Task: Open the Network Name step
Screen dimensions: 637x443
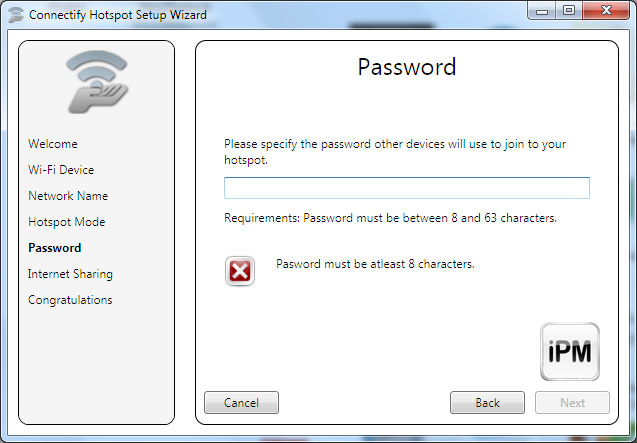Action: (x=68, y=196)
